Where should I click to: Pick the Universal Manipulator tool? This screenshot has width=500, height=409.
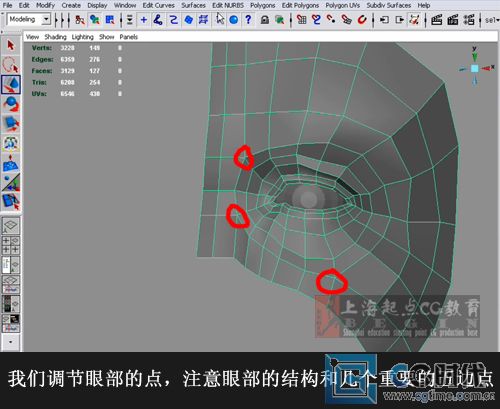pyautogui.click(x=11, y=143)
